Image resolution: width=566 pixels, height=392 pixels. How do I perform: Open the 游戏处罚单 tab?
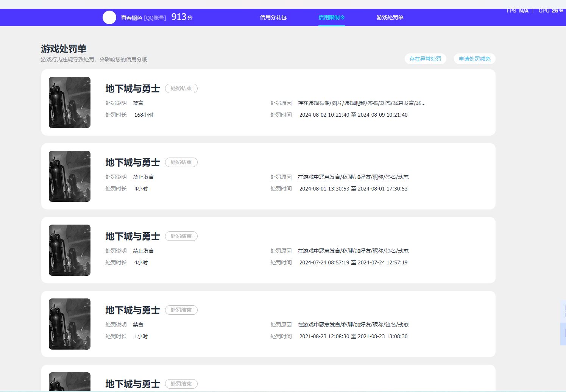[x=390, y=17]
